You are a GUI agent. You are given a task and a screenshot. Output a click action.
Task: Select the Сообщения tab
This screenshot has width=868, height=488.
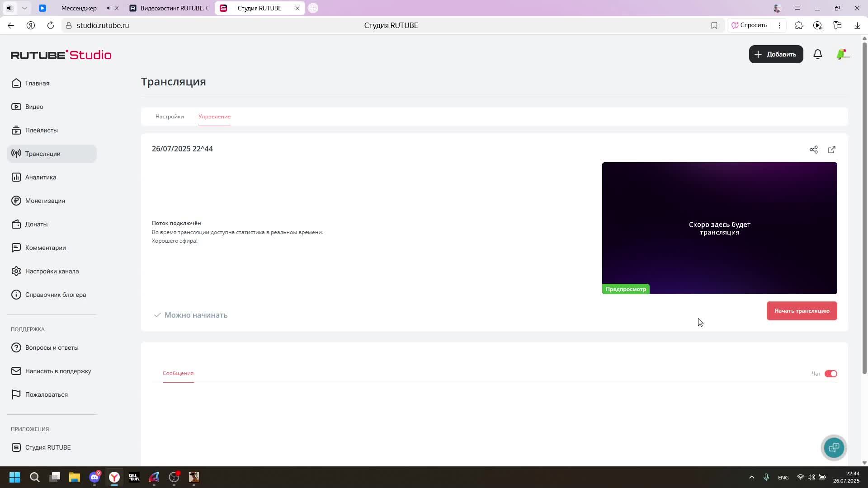pyautogui.click(x=178, y=373)
